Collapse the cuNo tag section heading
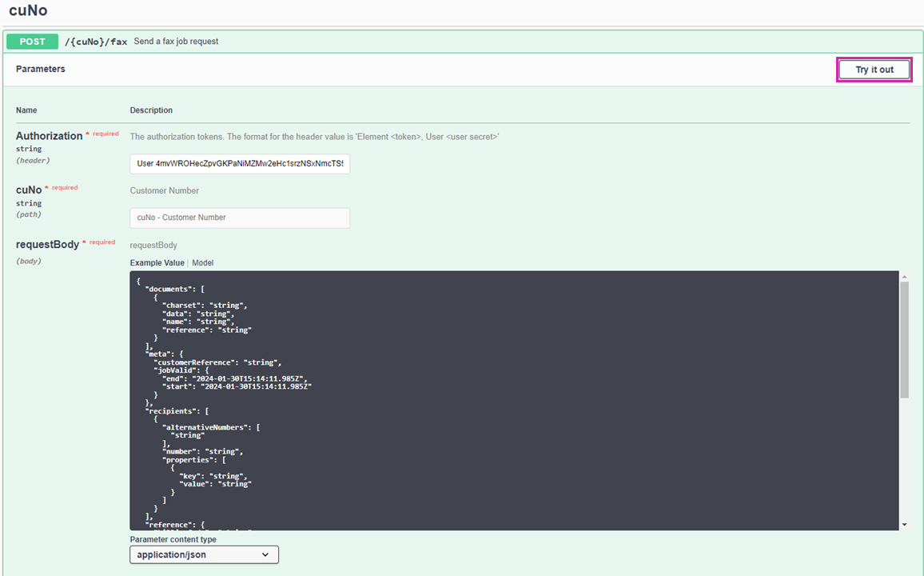924x576 pixels. coord(28,11)
